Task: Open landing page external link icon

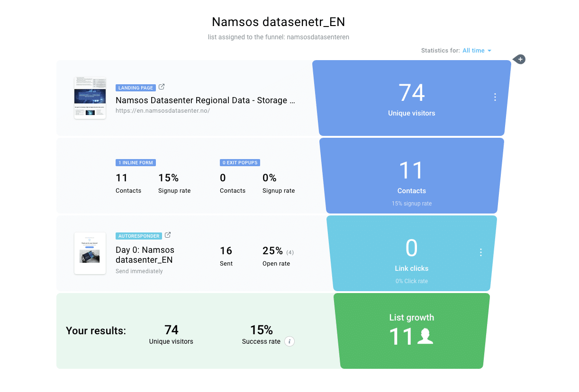Action: click(x=162, y=87)
